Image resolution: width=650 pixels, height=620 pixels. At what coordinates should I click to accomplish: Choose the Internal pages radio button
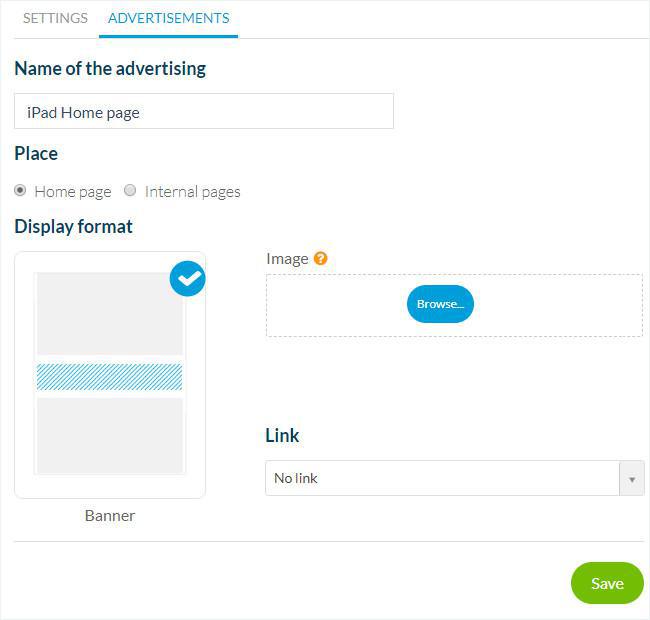click(130, 191)
